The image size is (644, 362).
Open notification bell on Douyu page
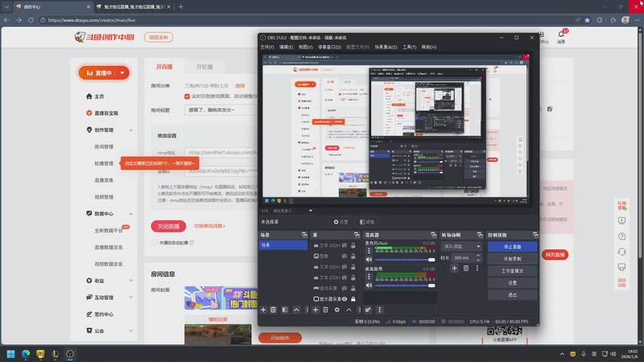click(x=561, y=34)
